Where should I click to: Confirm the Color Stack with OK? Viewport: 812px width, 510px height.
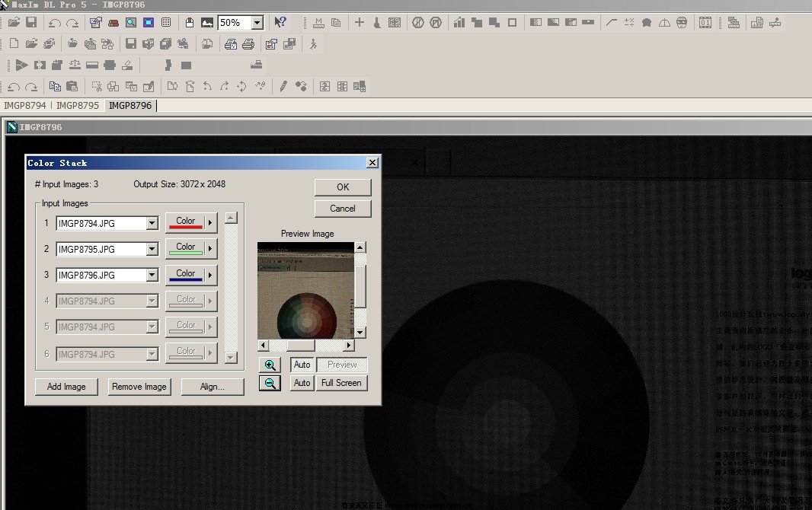click(x=343, y=187)
